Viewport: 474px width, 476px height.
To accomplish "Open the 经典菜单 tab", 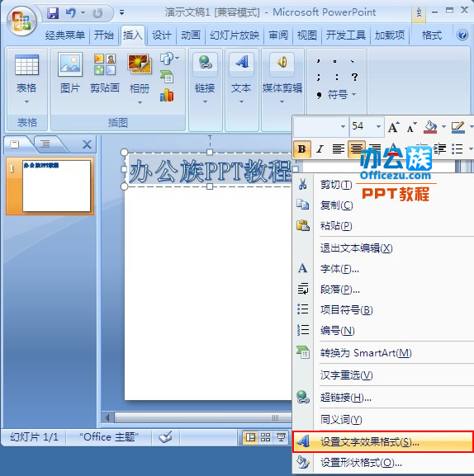I will 65,35.
